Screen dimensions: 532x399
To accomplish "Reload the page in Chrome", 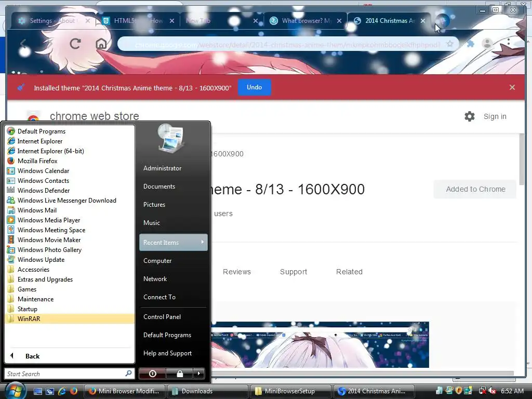I will (75, 44).
